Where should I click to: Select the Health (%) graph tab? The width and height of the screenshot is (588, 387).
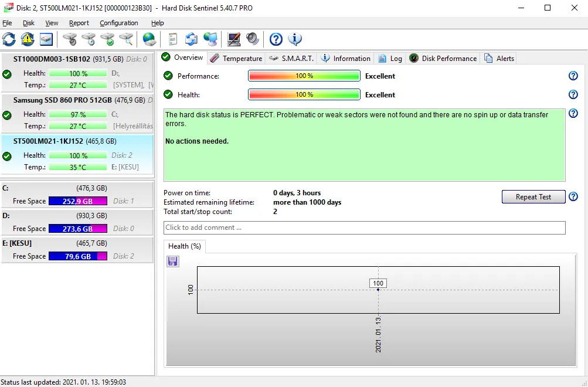coord(185,246)
